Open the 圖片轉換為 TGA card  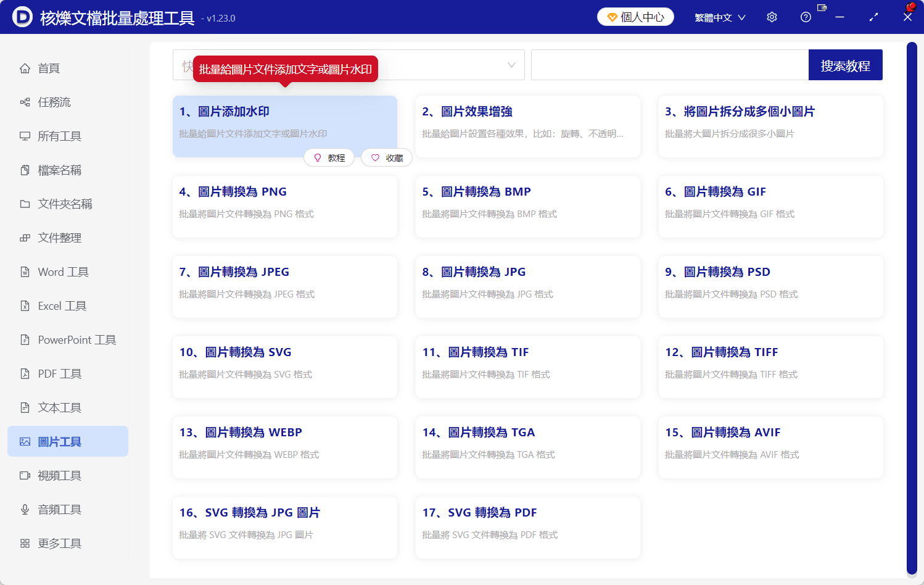point(528,447)
